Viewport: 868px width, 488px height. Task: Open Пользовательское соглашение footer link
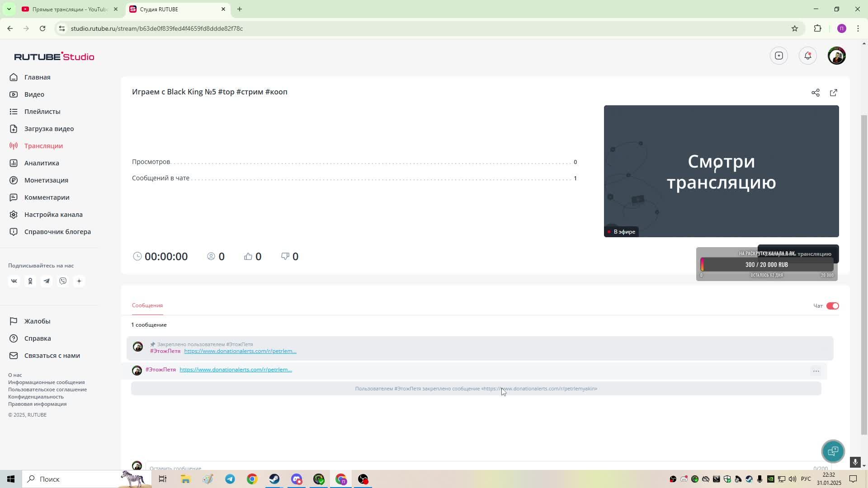point(47,389)
